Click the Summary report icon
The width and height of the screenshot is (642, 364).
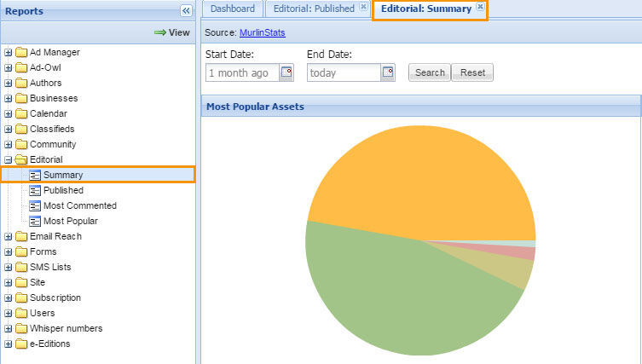click(x=35, y=176)
